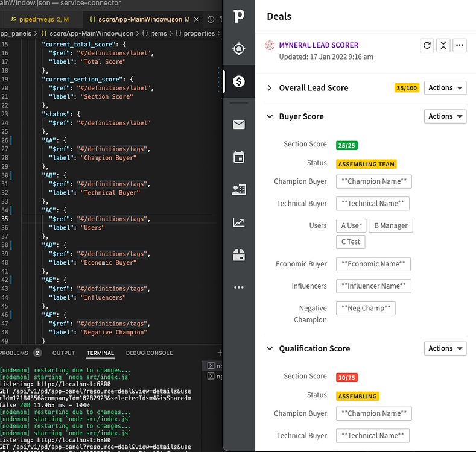Open the More dots icon in Pipedrive sidebar
The height and width of the screenshot is (452, 476).
pos(239,287)
